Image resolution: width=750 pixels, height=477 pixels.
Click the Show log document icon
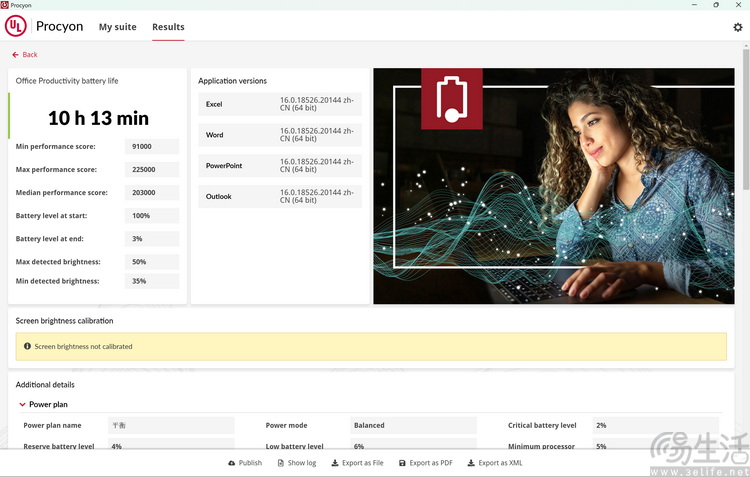point(281,463)
